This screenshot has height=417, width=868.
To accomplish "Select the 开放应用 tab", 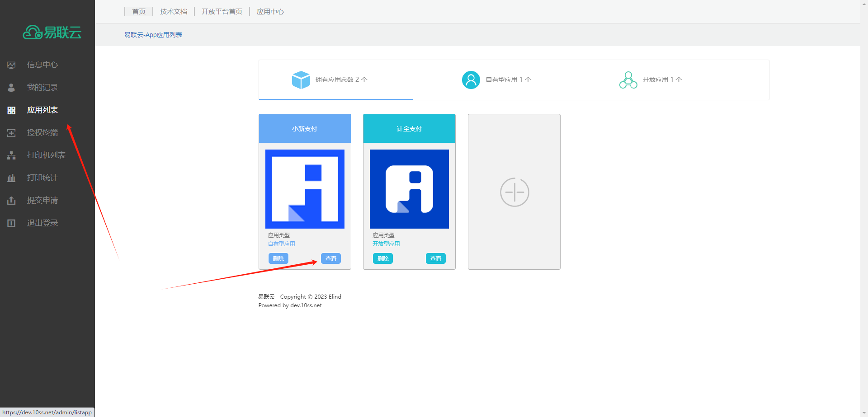I will [x=651, y=80].
